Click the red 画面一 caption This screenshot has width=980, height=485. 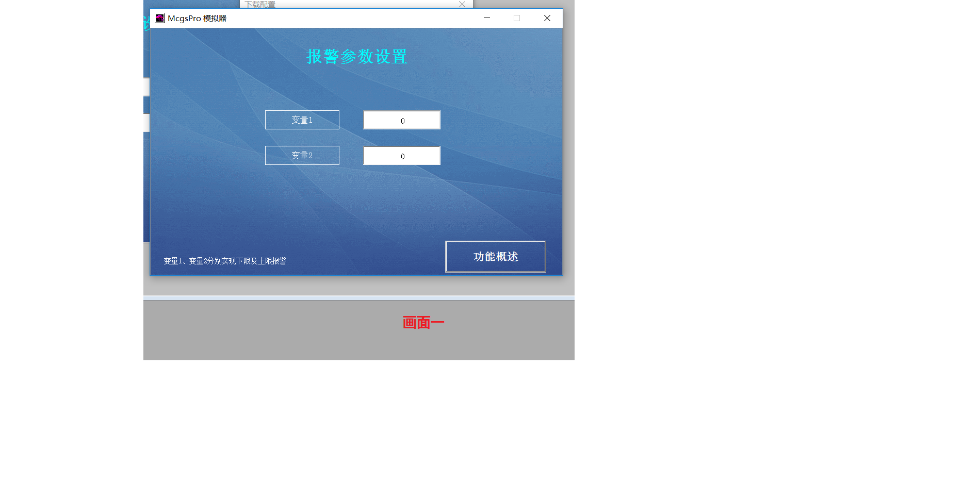[x=423, y=323]
